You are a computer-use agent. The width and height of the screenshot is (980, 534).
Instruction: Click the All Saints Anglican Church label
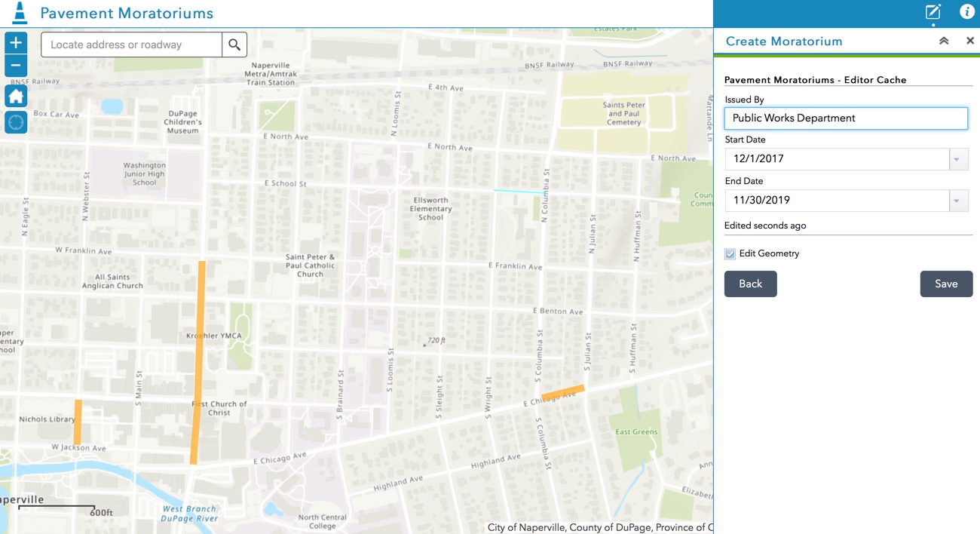pyautogui.click(x=113, y=281)
